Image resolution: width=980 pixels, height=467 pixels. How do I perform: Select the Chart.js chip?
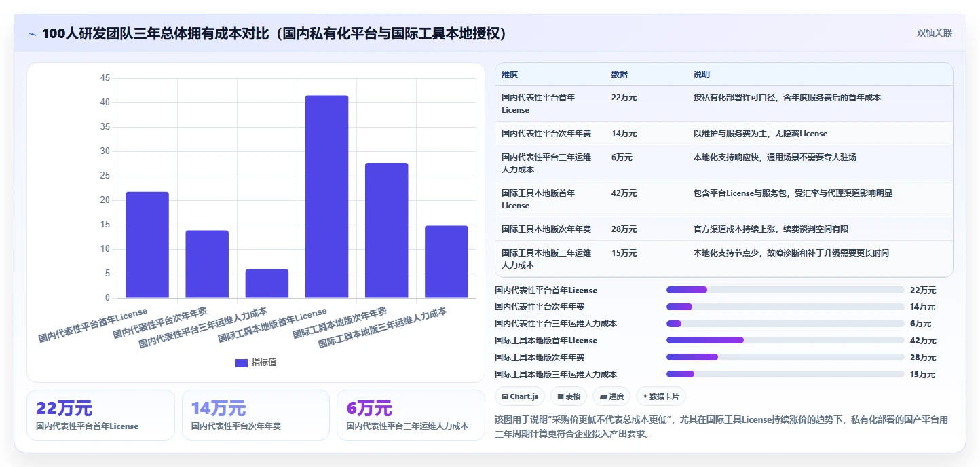(520, 396)
